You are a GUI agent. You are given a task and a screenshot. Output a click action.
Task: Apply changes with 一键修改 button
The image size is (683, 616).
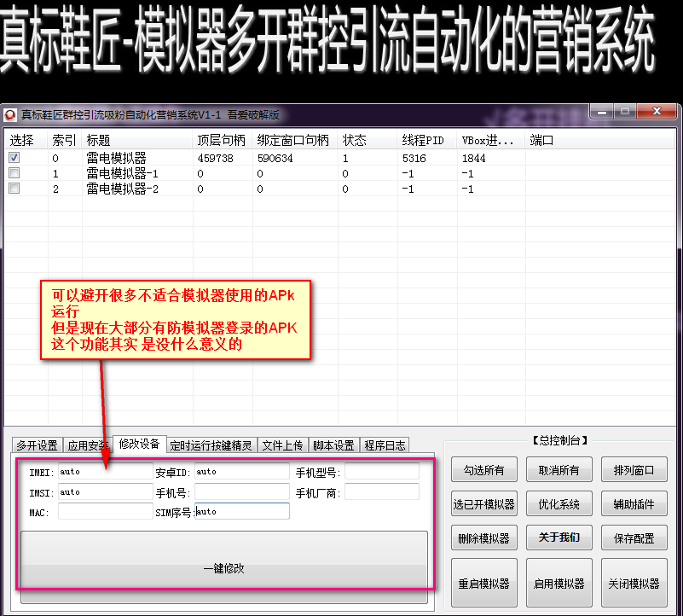[x=224, y=567]
